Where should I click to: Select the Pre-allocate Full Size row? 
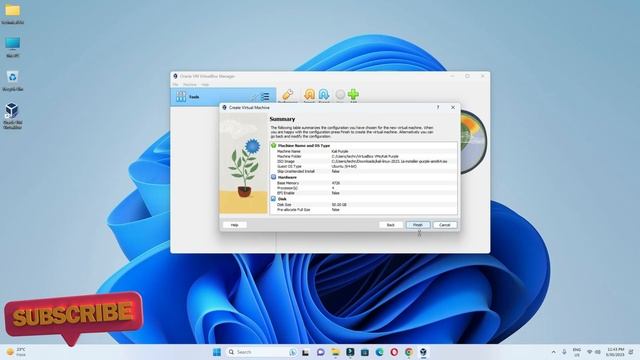click(363, 209)
